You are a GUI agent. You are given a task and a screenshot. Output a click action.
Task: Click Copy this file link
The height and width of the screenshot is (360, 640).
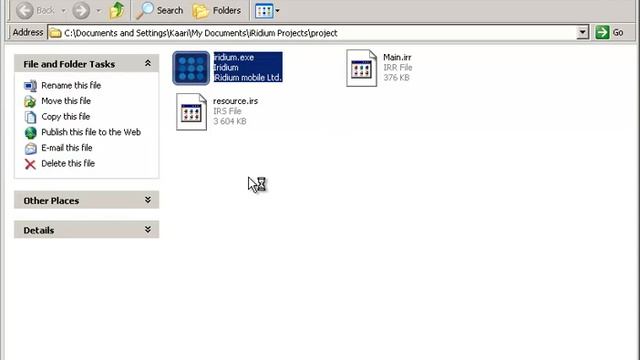pos(66,116)
